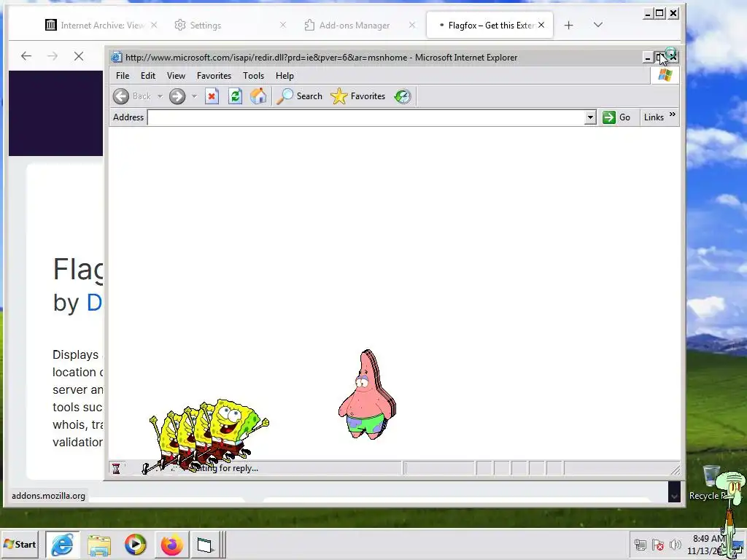
Task: Open the History clock icon
Action: (403, 96)
